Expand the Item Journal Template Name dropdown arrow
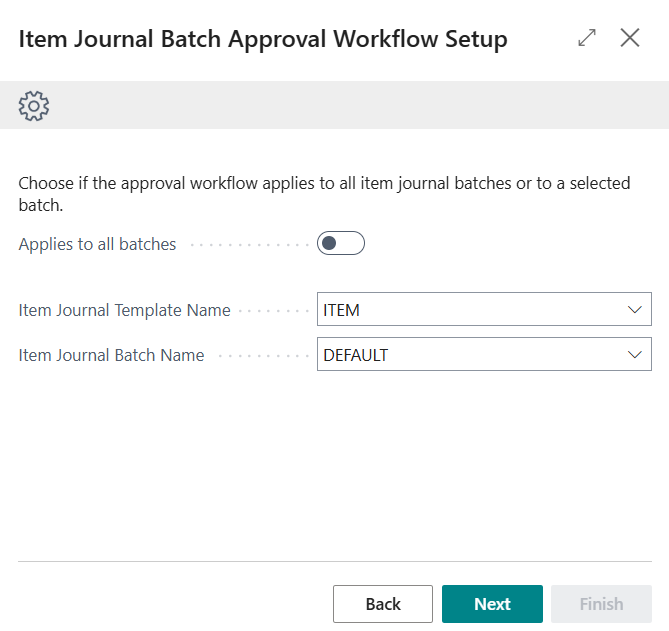The height and width of the screenshot is (631, 669). [634, 310]
